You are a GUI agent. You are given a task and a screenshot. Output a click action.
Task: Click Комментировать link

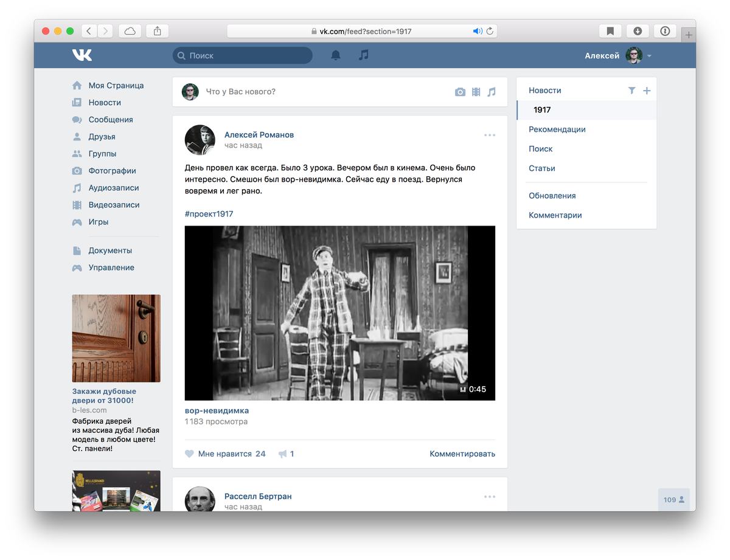pos(462,454)
